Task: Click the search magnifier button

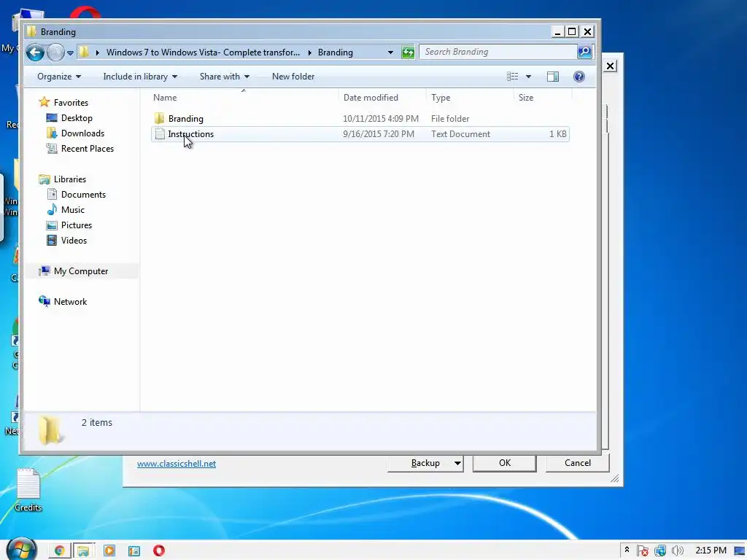Action: click(x=584, y=52)
